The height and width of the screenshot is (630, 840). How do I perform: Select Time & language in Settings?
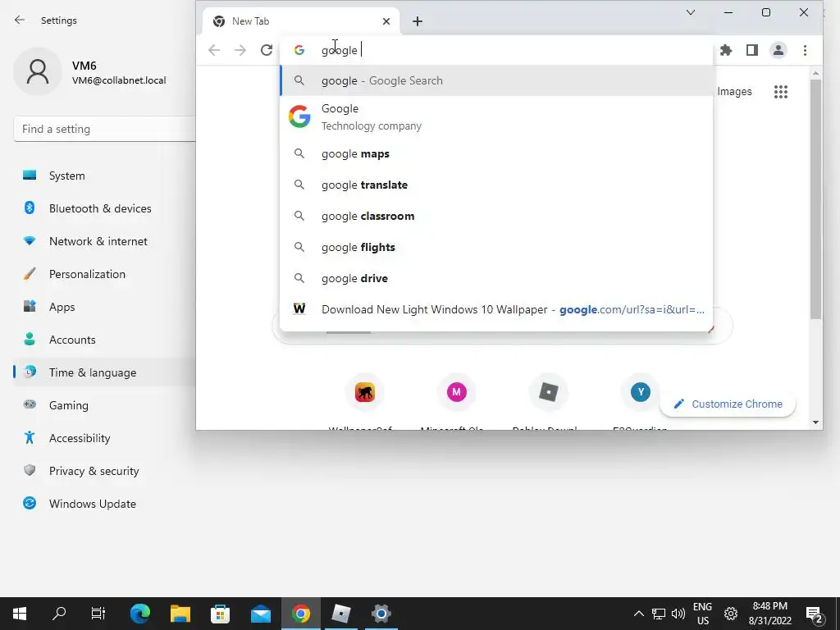pos(104,373)
